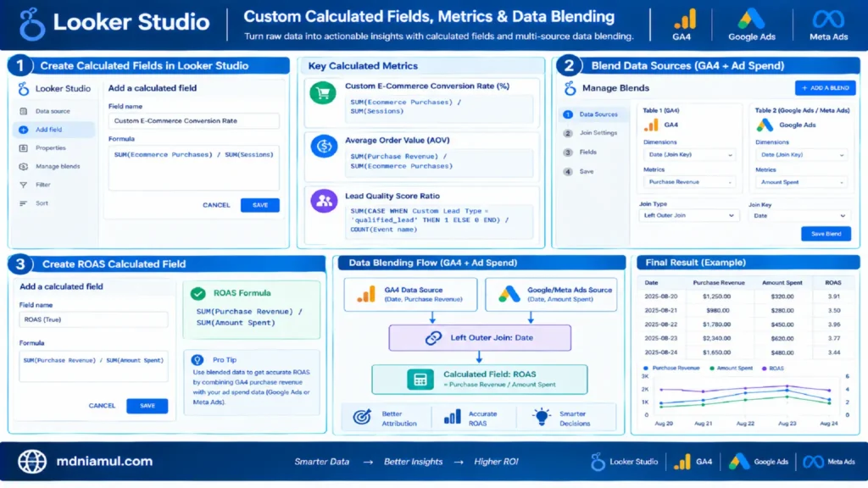
Task: Click the Filter funnel icon
Action: click(x=23, y=185)
